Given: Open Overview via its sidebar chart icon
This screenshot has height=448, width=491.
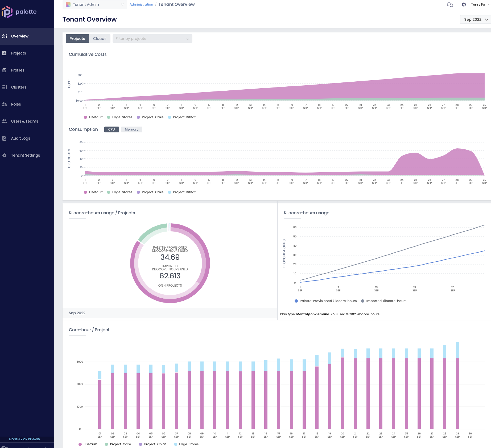Looking at the screenshot, I should click(x=4, y=36).
